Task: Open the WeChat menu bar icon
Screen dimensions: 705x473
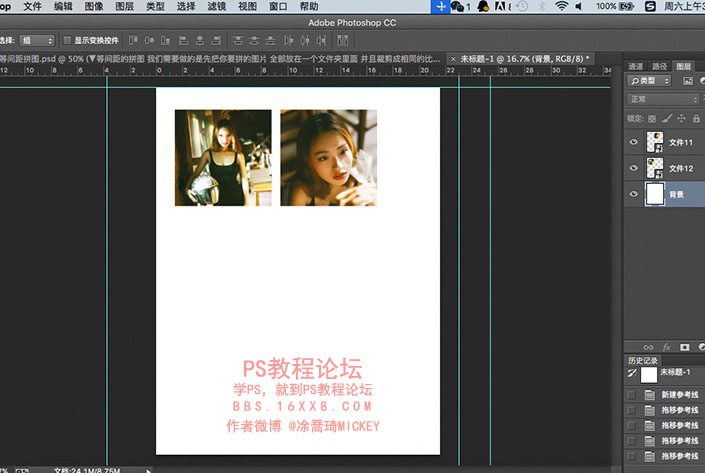Action: tap(457, 6)
